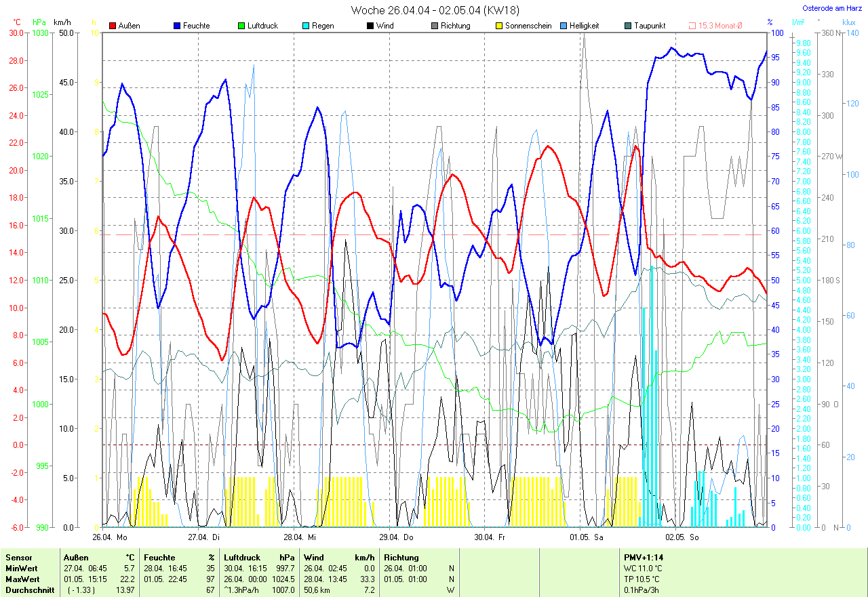Click the Sensor header in the table
Screen dimensions: 868x597
tap(19, 557)
